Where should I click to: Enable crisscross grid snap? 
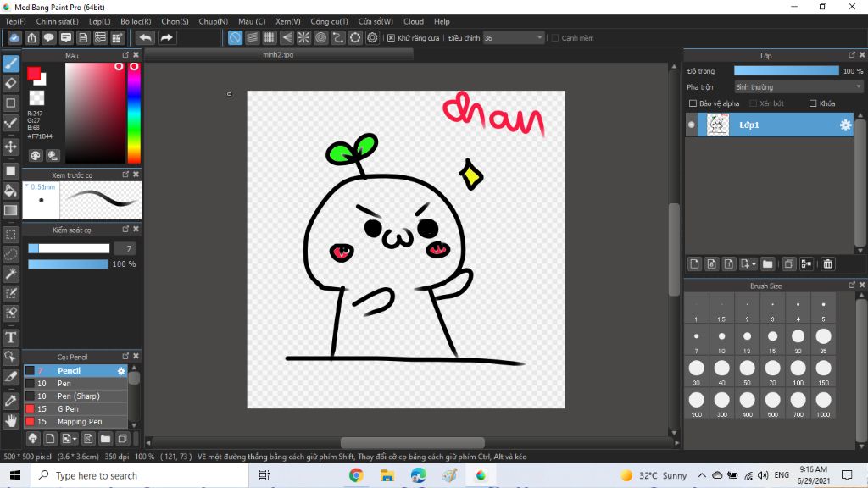(x=269, y=37)
